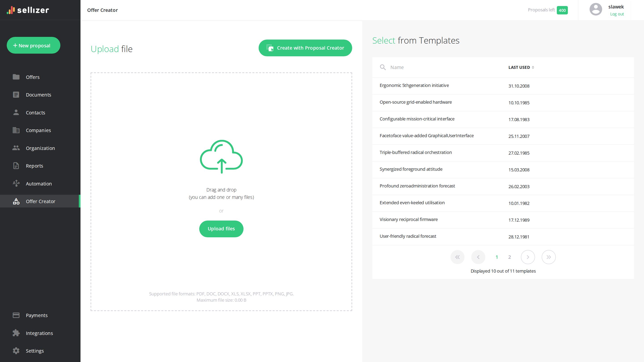Click Displayed 10 out of 11 templates text

click(x=503, y=271)
